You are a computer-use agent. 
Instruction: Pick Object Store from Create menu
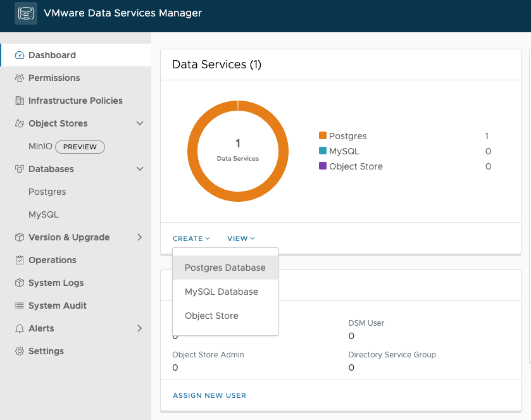pos(211,316)
